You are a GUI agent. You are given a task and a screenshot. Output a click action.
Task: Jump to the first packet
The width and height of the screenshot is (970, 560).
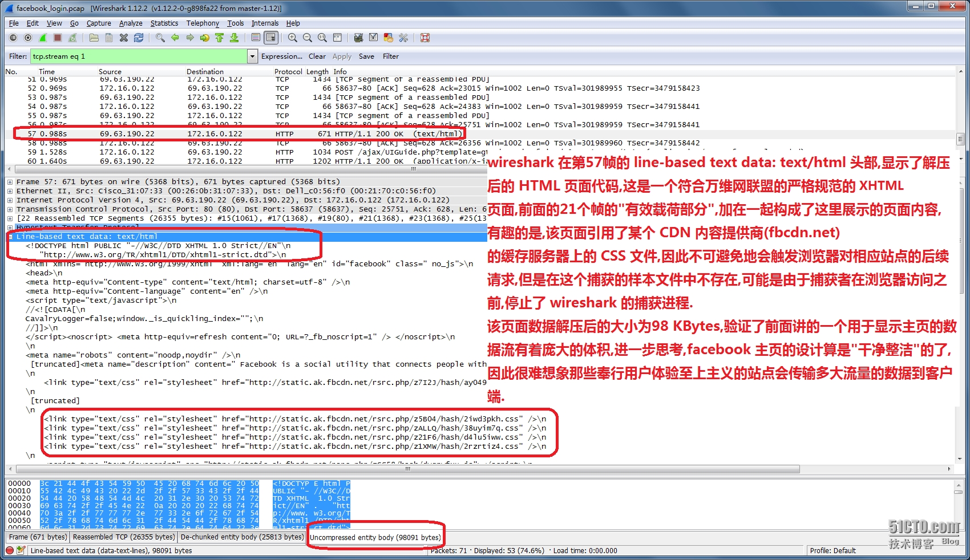tap(220, 38)
